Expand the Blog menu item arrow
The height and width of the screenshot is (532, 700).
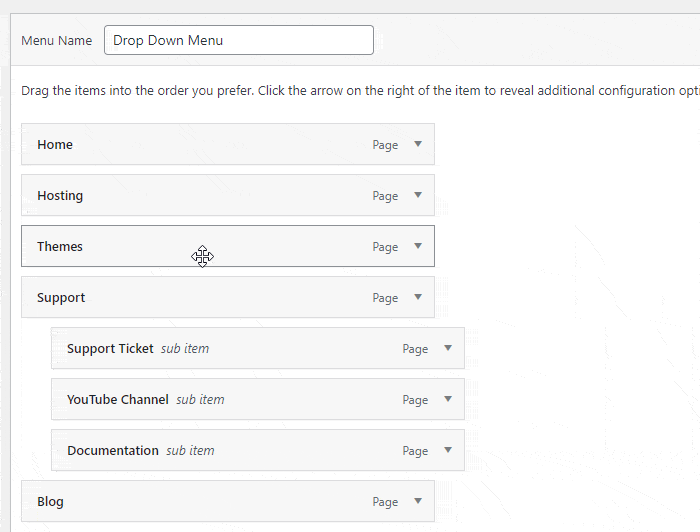point(418,501)
